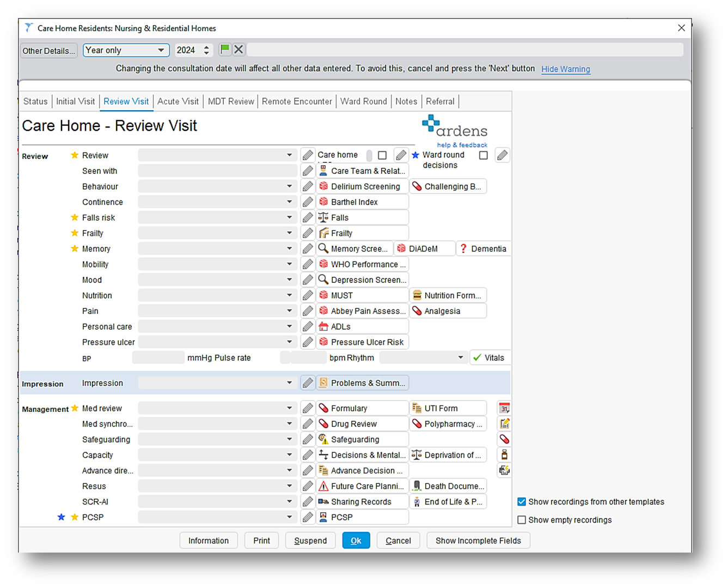Click the Ardens help & feedback link
The image size is (728, 588).
click(x=462, y=145)
